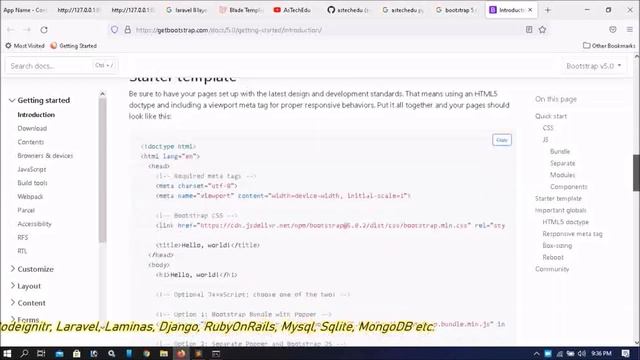640x360 pixels.
Task: Open Microsoft Store from the taskbar
Action: tap(76, 353)
